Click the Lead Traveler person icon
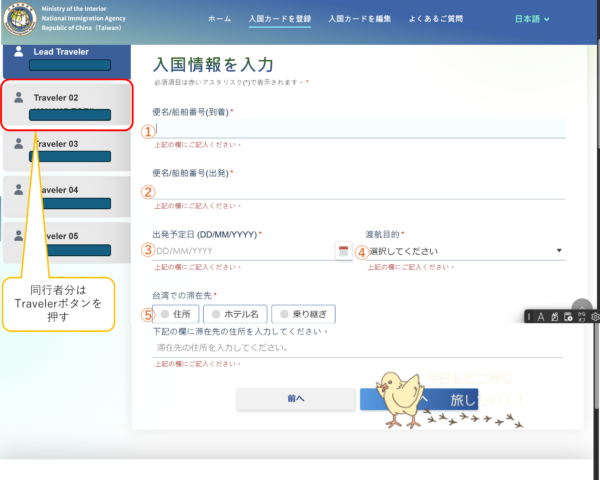The image size is (600, 480). coord(19,52)
